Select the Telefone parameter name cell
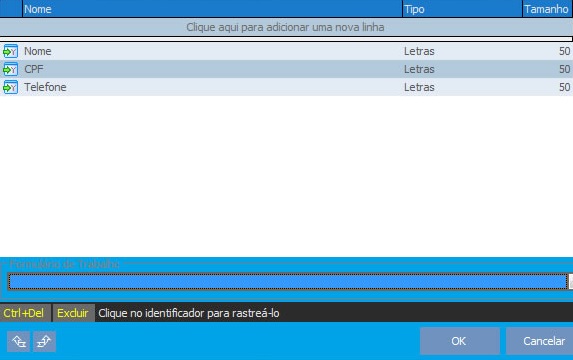The width and height of the screenshot is (573, 360). click(212, 87)
